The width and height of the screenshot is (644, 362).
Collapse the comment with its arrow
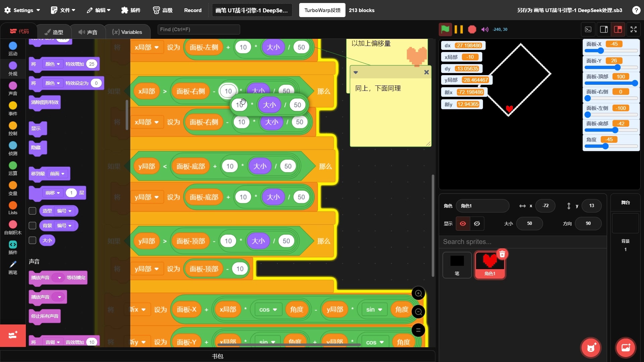click(x=356, y=72)
